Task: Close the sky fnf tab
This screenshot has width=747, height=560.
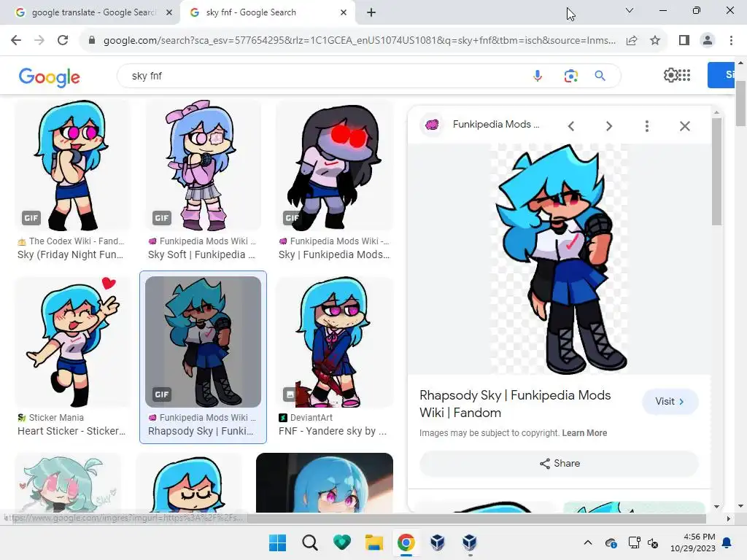Action: (344, 12)
